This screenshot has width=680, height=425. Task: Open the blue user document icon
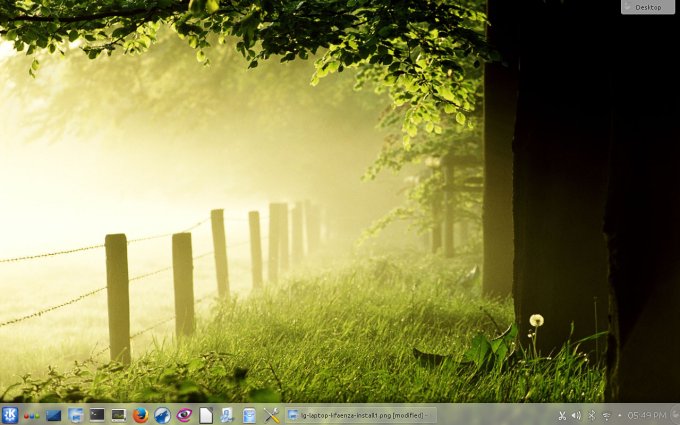tap(227, 415)
